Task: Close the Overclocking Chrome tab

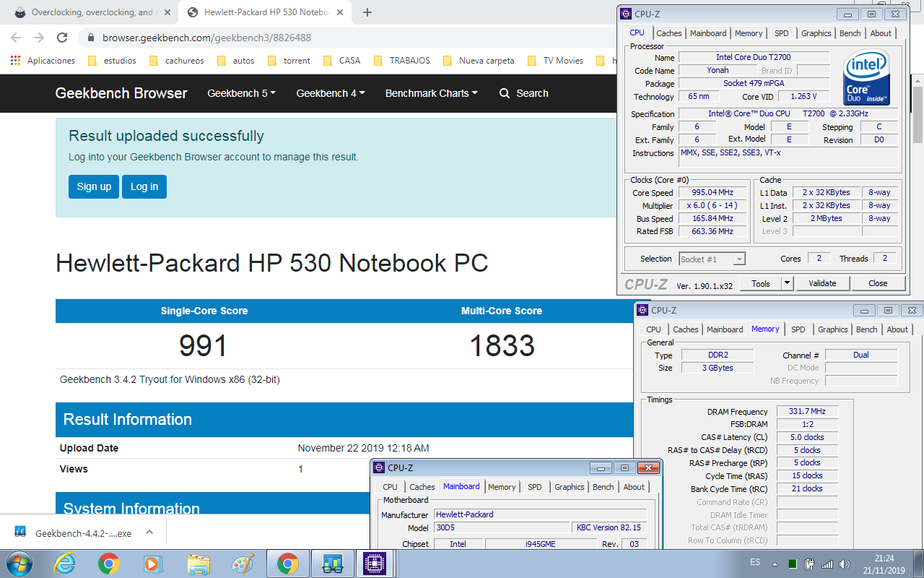Action: (167, 12)
